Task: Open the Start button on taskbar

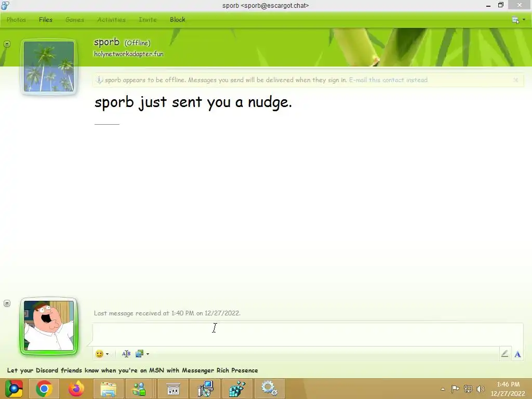Action: coord(14,389)
